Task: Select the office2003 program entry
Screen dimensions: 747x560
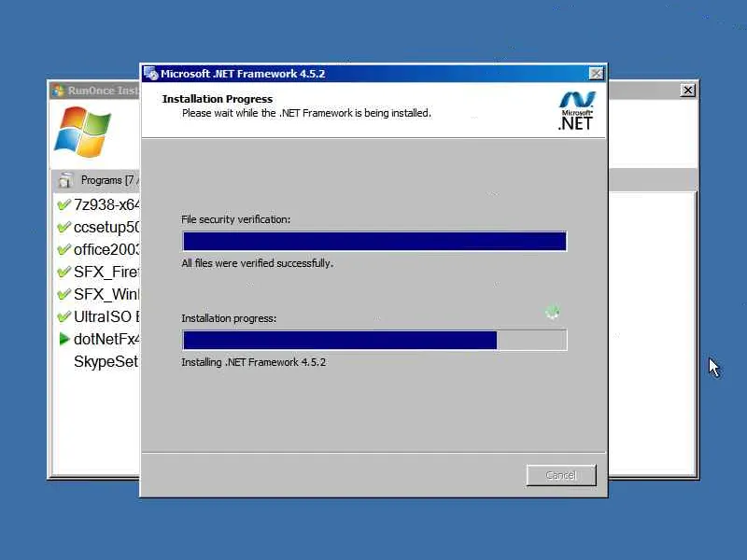Action: click(x=106, y=249)
